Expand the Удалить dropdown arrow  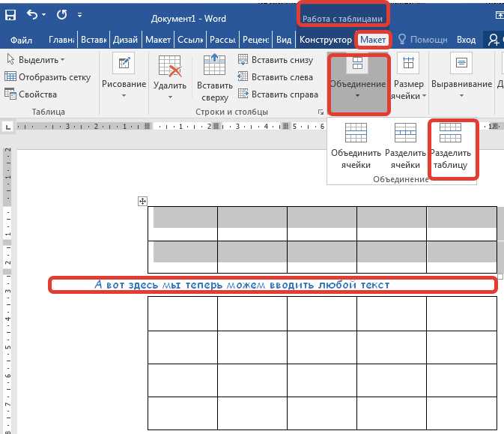[x=170, y=97]
